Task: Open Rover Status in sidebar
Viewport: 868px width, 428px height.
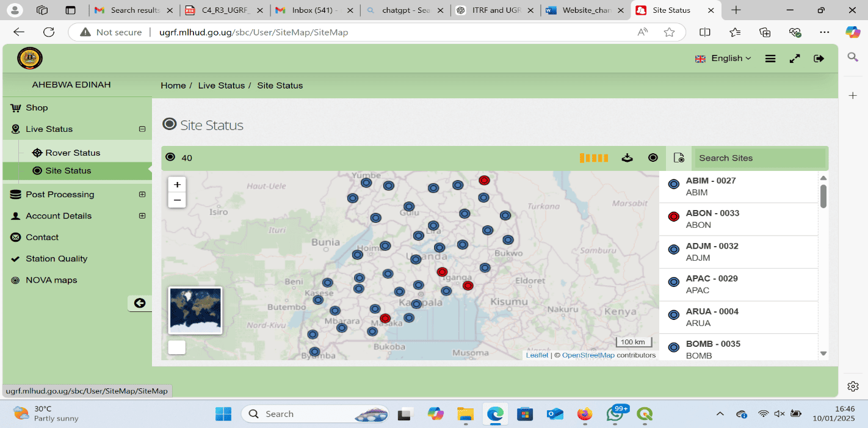Action: click(x=72, y=153)
